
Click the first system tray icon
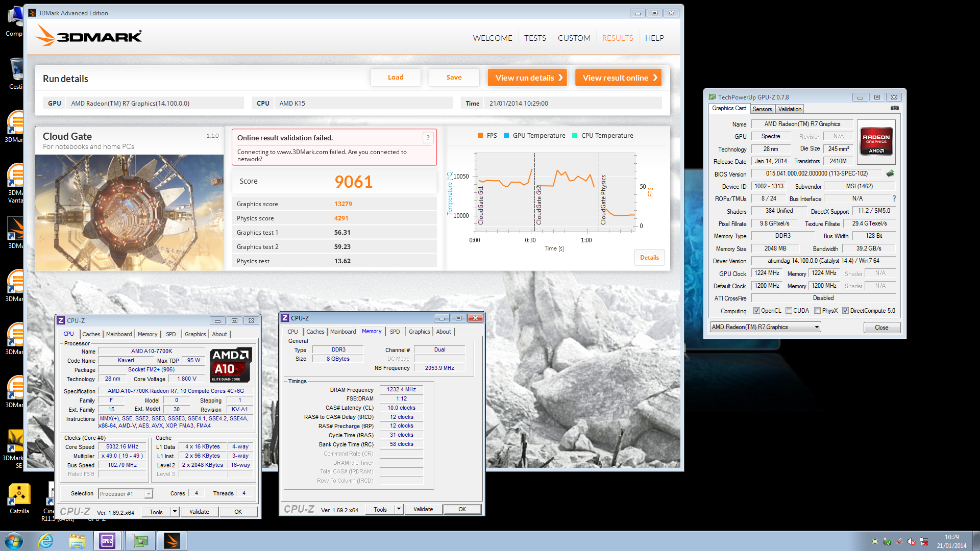[875, 541]
